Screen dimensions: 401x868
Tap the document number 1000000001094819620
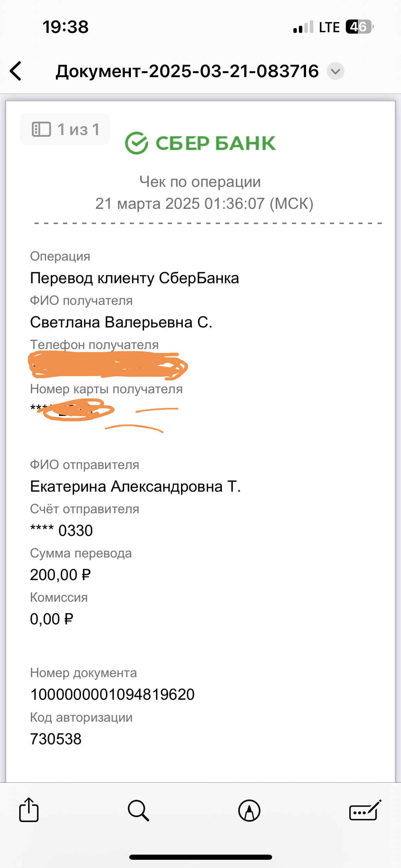click(x=112, y=695)
